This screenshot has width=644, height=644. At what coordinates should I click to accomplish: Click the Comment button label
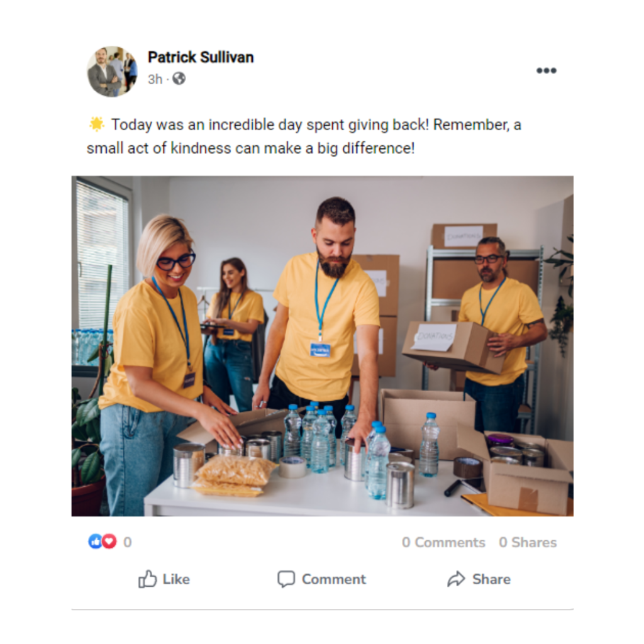[x=333, y=579]
